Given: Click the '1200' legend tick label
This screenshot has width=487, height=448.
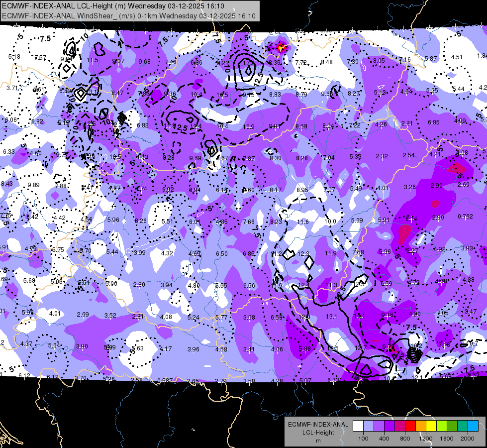Looking at the screenshot, I should 426,439.
